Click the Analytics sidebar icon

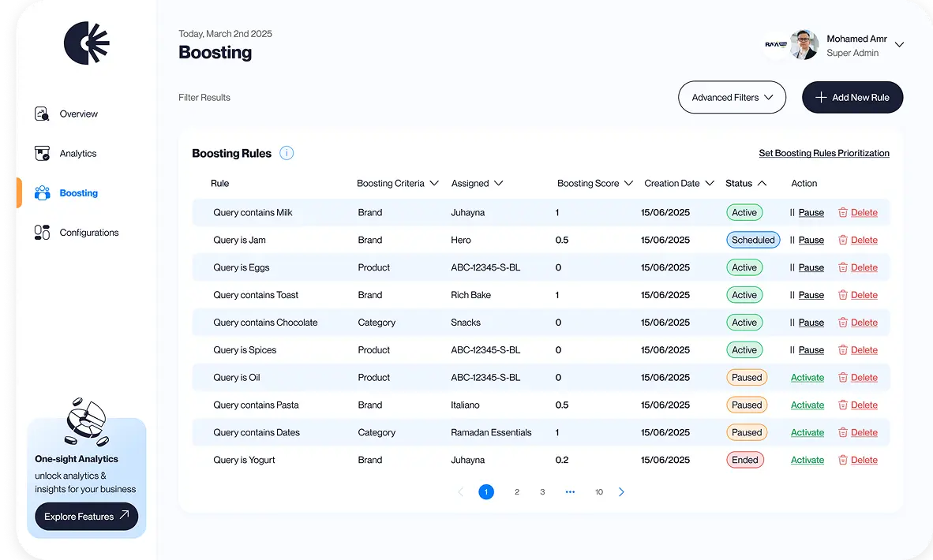[x=43, y=153]
